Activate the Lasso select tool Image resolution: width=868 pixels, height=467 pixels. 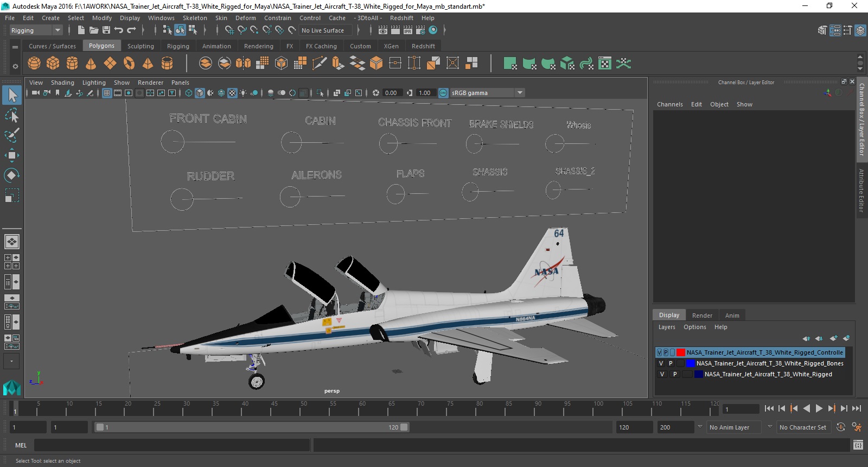click(12, 115)
